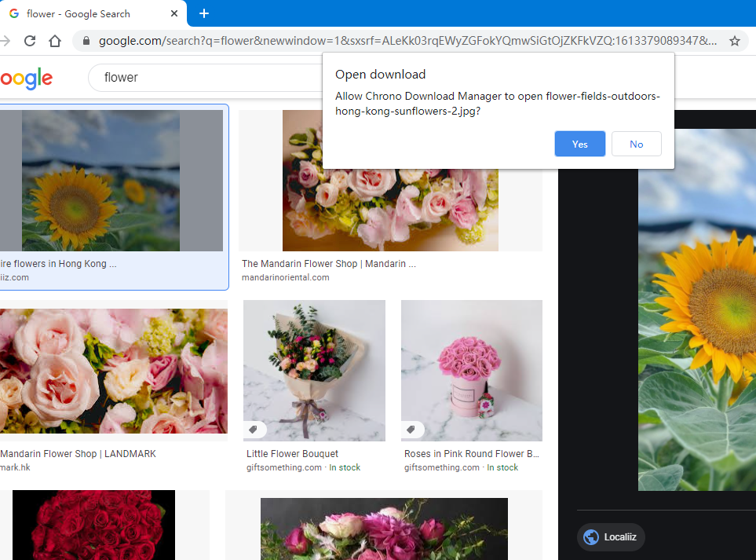Click the forward navigation arrow

click(5, 41)
